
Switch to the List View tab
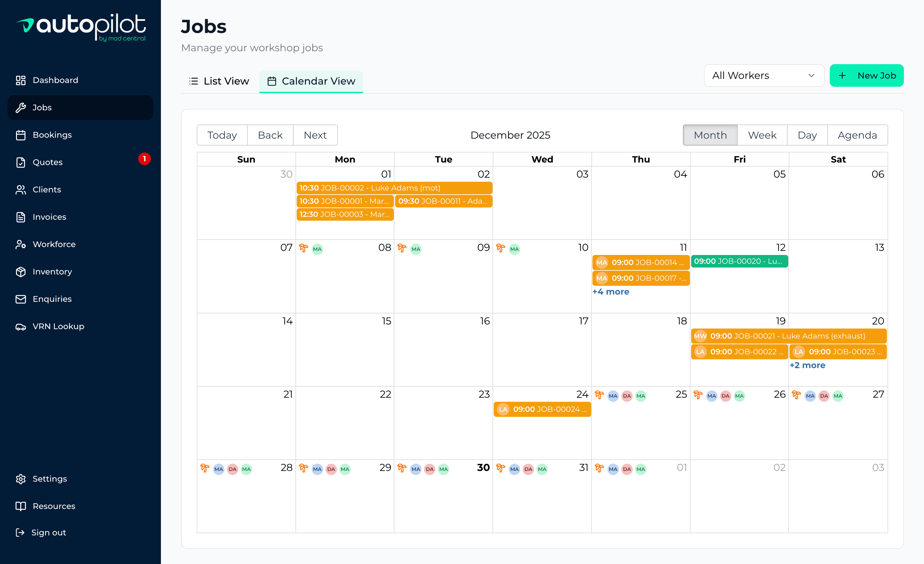click(219, 81)
